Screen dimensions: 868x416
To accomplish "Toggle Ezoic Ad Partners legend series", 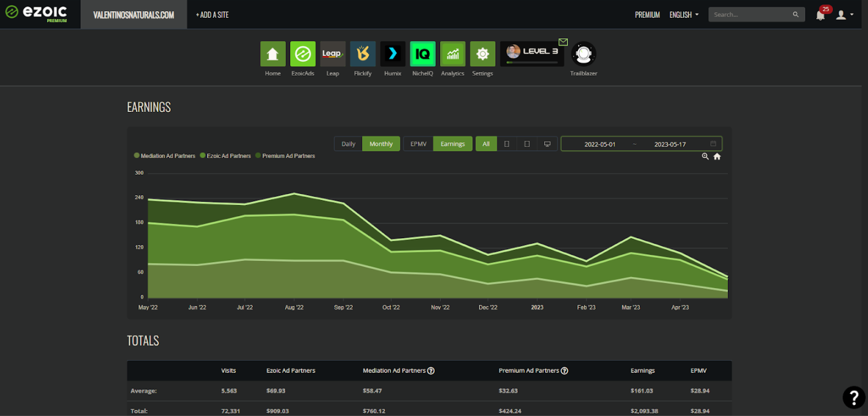I will (x=226, y=156).
